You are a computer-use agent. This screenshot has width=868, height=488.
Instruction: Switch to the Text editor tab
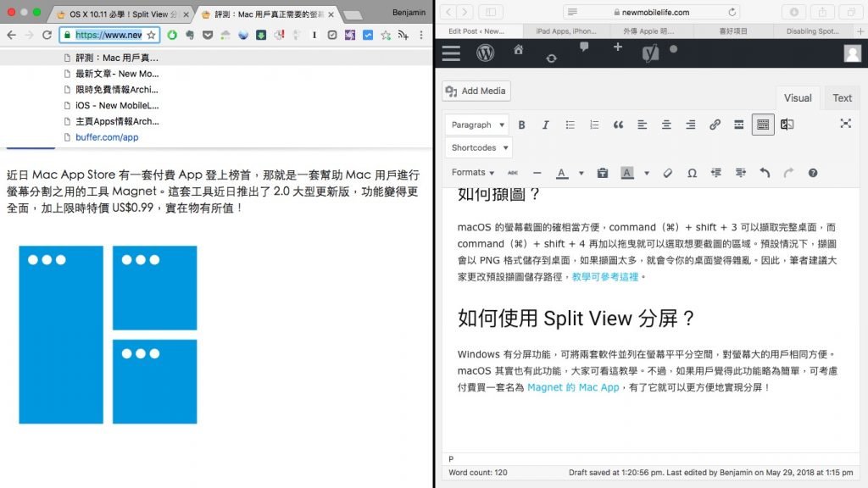[842, 97]
